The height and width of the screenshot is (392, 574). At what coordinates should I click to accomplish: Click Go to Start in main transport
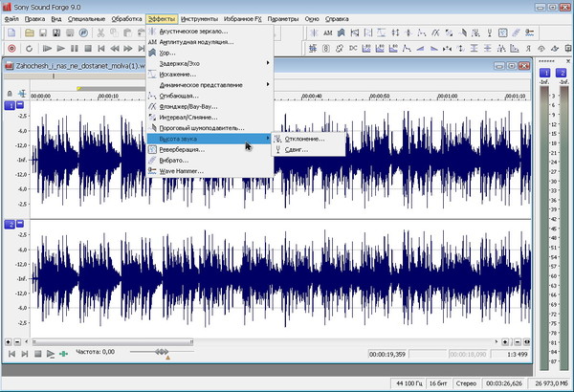coord(101,49)
